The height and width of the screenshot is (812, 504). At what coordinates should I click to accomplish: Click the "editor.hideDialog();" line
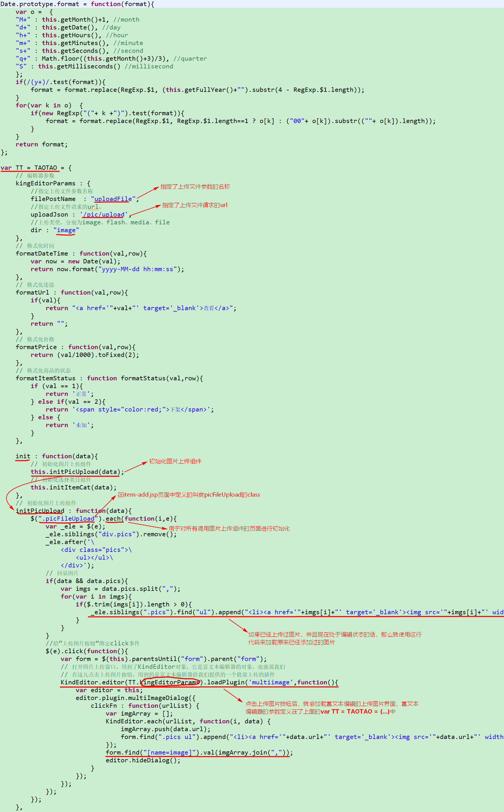pyautogui.click(x=143, y=760)
